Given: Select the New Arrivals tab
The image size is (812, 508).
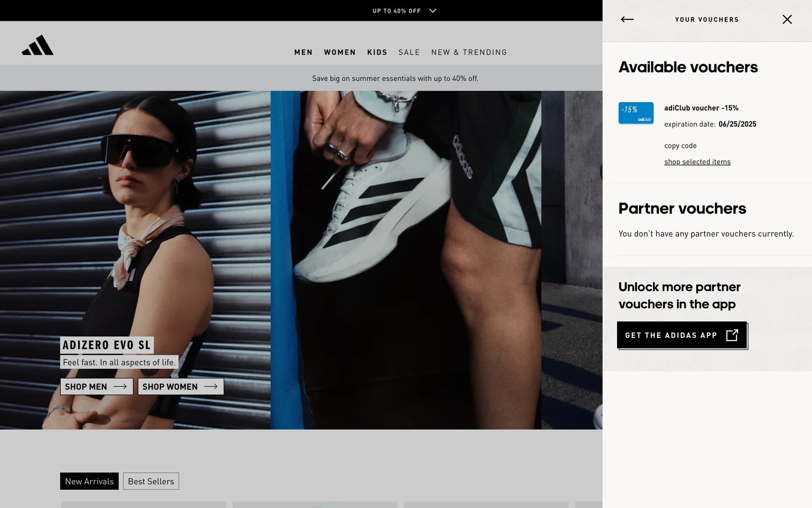Looking at the screenshot, I should (x=89, y=481).
